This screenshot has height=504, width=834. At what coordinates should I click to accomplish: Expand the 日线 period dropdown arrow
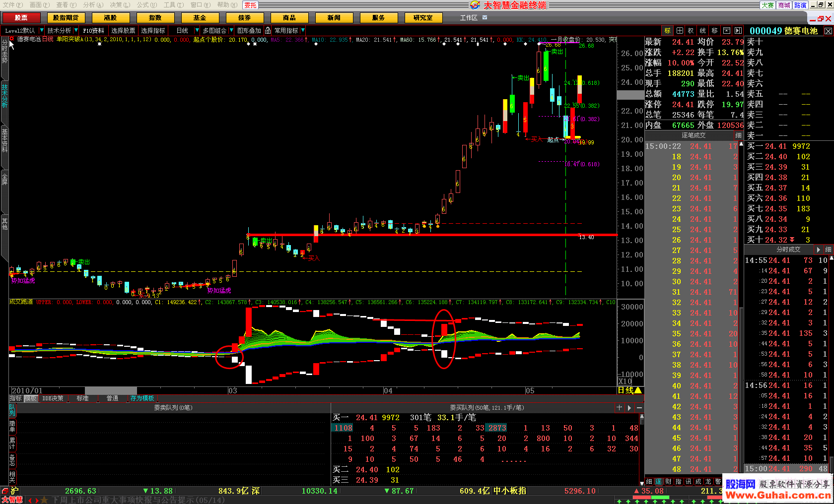[197, 31]
